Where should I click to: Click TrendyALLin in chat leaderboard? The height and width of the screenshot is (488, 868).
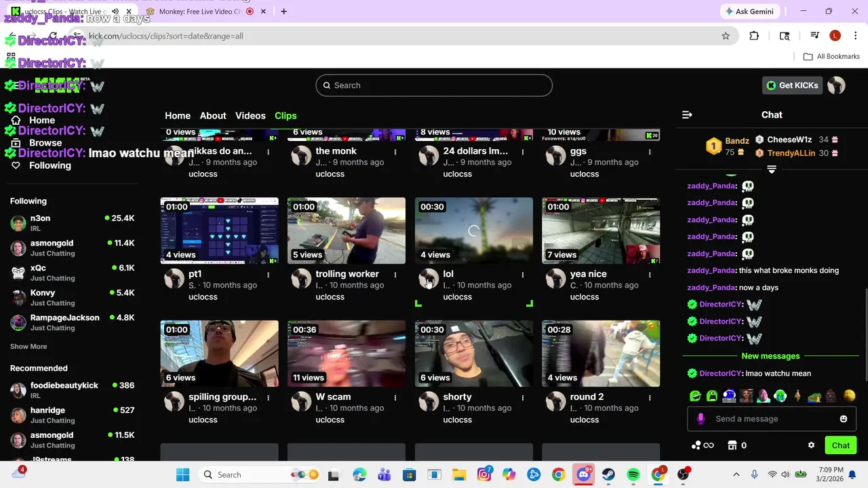point(791,153)
